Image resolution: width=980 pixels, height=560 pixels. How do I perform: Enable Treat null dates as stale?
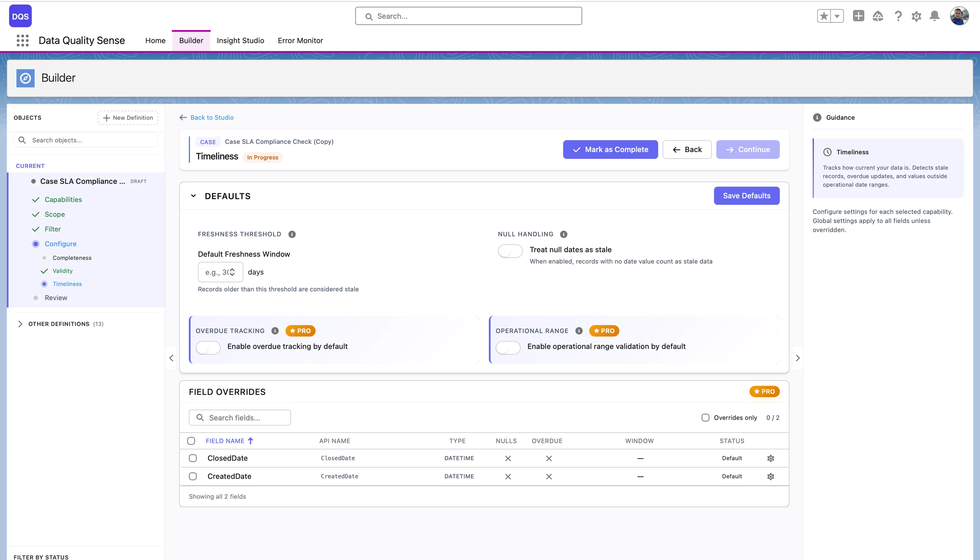[x=510, y=251]
